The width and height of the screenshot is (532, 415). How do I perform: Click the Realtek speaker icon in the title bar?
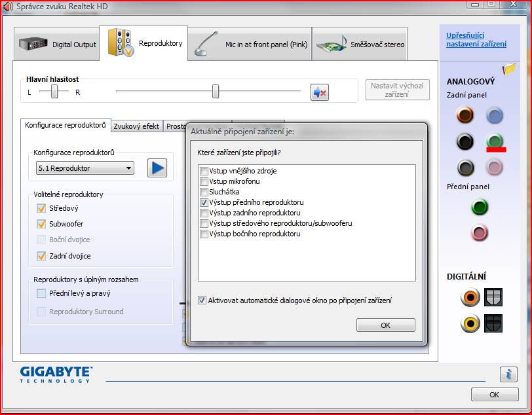coord(7,7)
